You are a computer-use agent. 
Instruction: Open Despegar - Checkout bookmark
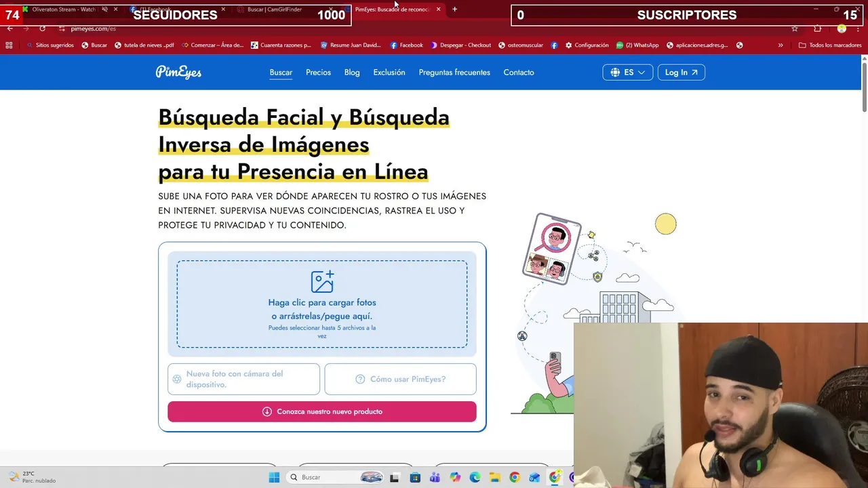tap(460, 45)
